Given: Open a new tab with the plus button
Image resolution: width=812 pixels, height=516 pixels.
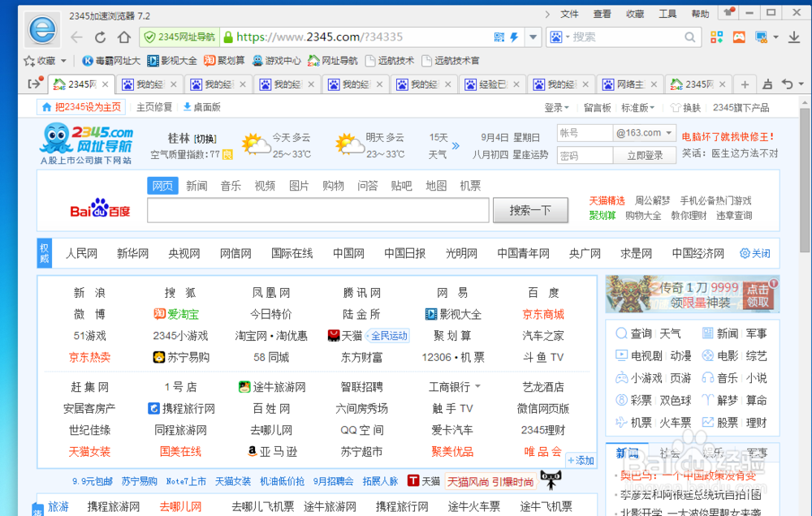Looking at the screenshot, I should (745, 84).
